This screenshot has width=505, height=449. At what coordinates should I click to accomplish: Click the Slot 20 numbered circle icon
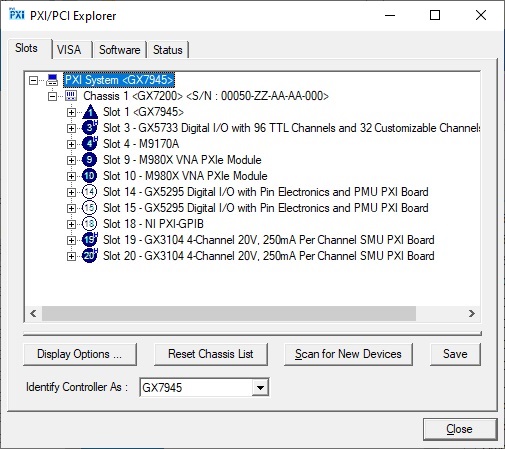pyautogui.click(x=90, y=256)
